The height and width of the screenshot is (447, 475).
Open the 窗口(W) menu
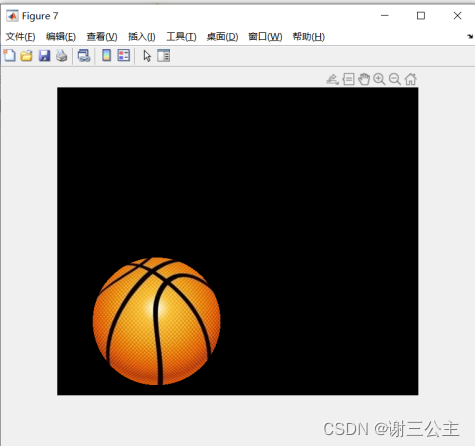265,37
